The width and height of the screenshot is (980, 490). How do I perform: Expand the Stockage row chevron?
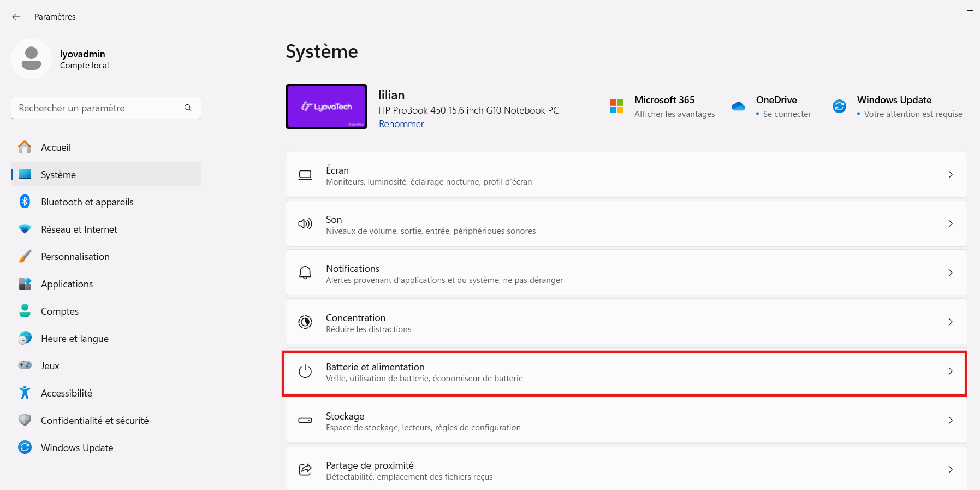pos(950,420)
